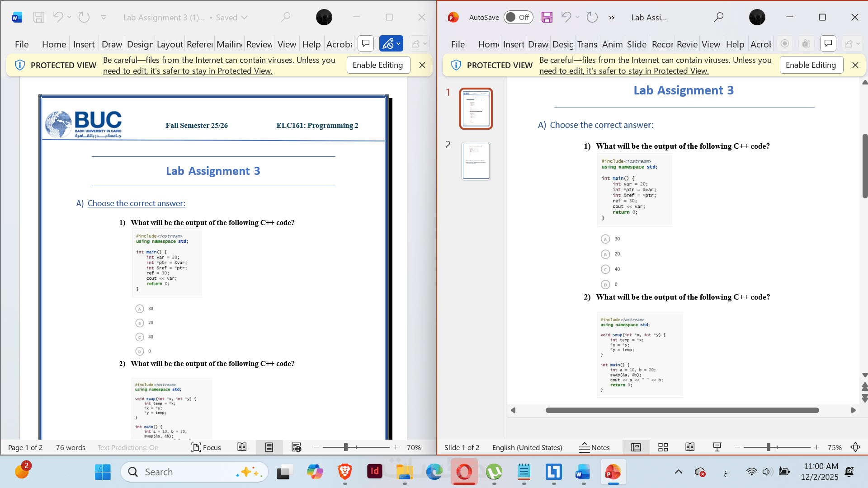Viewport: 868px width, 488px height.
Task: Open Focus mode in Word
Action: point(206,447)
